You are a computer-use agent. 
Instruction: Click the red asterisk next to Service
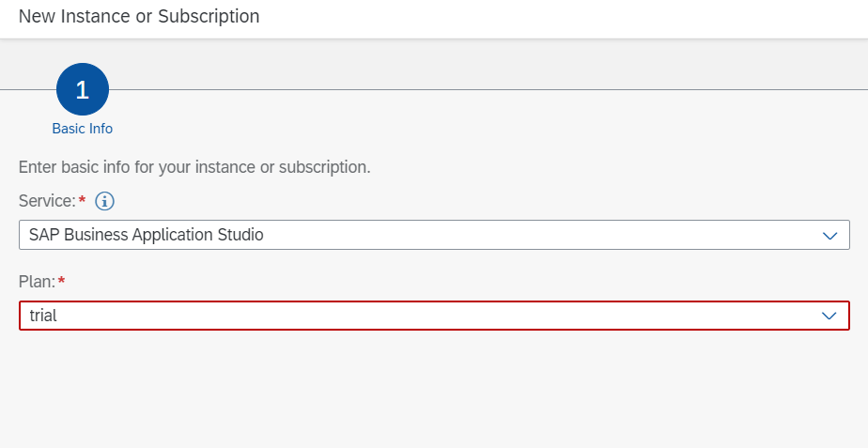click(x=83, y=200)
